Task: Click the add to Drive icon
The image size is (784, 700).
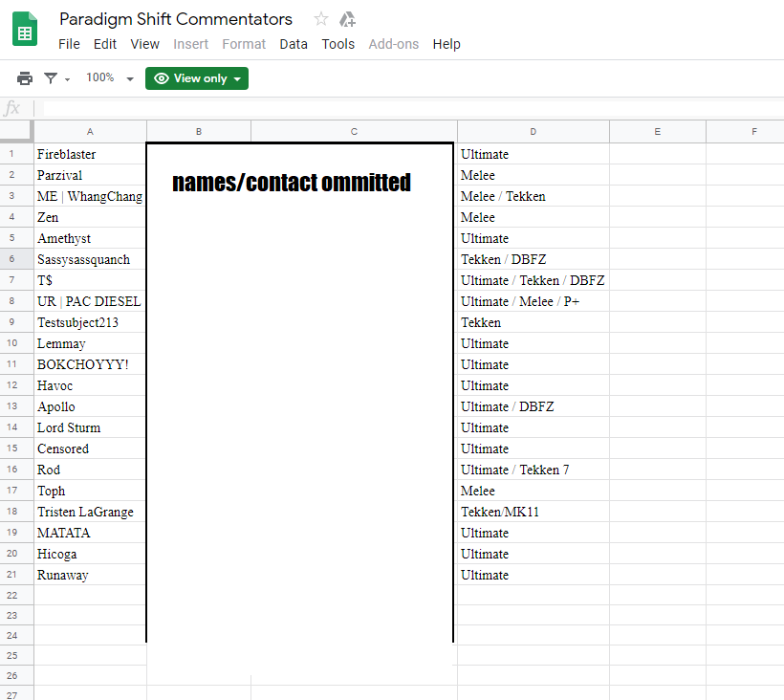Action: point(347,19)
